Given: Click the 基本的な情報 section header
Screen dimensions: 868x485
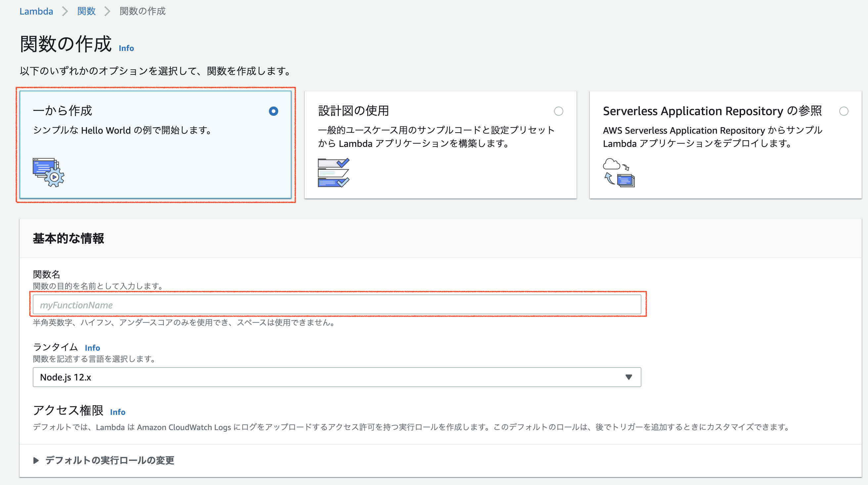Looking at the screenshot, I should pos(68,238).
